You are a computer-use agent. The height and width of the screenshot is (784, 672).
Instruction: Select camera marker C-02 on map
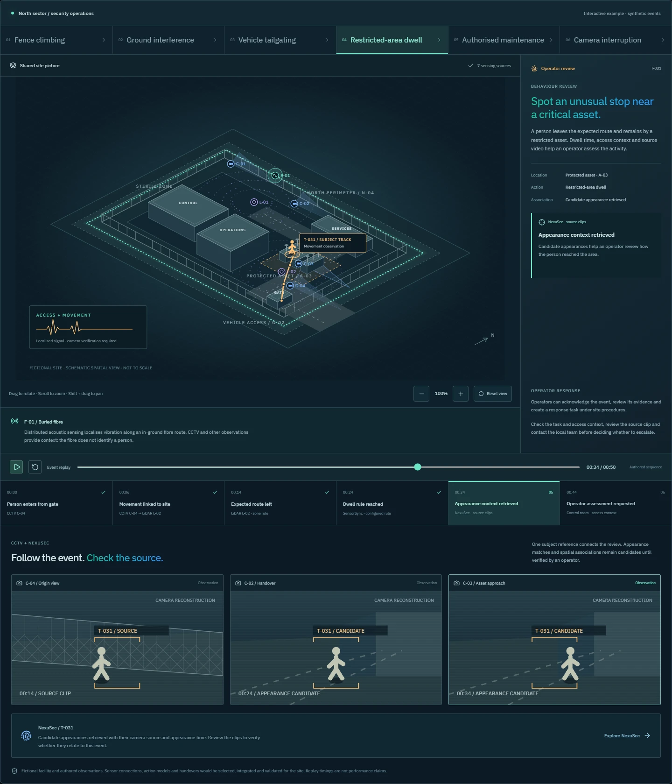pos(294,204)
